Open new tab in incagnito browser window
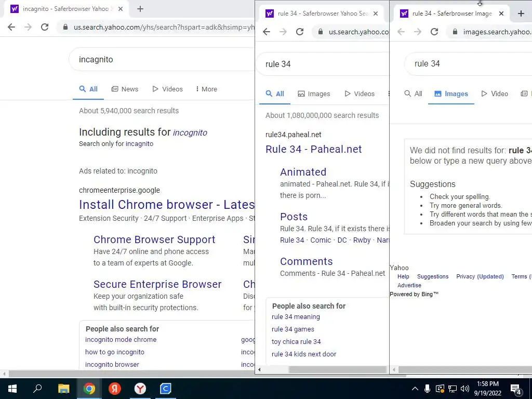Viewport: 532px width, 399px height. [140, 9]
